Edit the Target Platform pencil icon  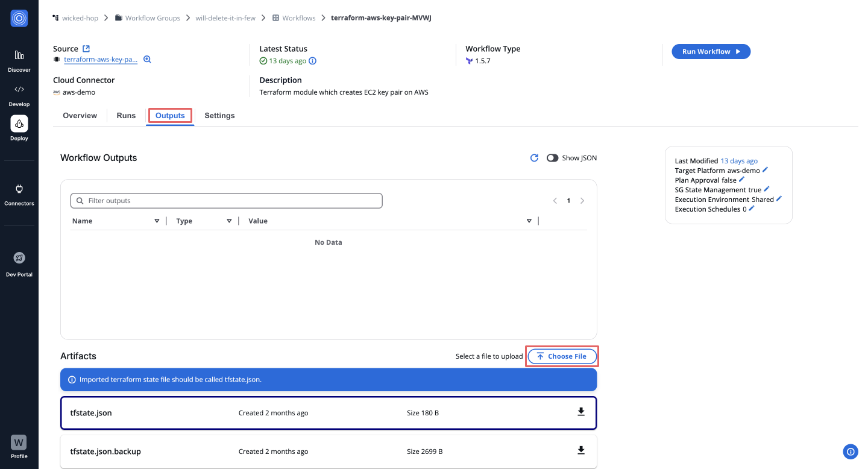tap(766, 170)
